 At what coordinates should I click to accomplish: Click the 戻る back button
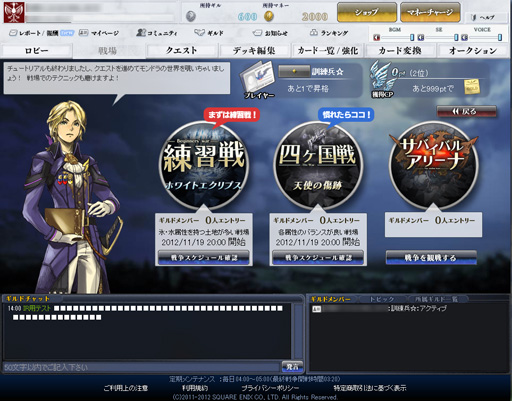point(466,112)
